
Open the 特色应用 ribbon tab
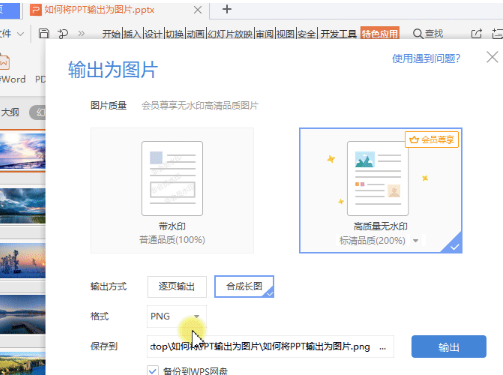(x=380, y=33)
